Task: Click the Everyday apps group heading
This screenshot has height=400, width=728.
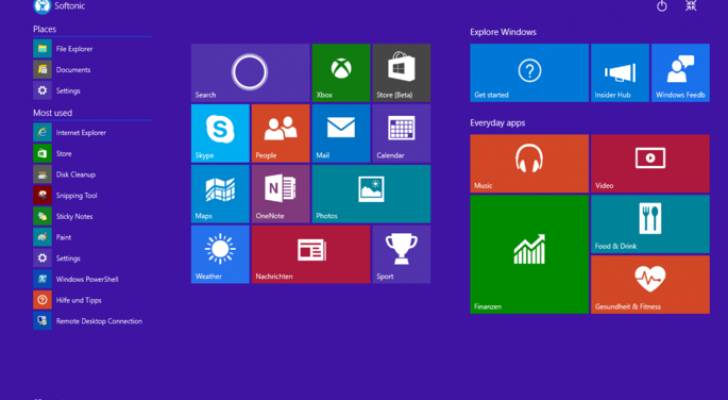Action: tap(497, 123)
